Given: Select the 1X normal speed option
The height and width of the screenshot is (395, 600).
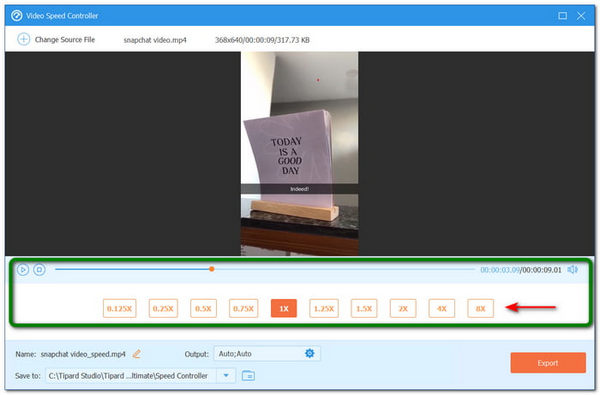Looking at the screenshot, I should (x=284, y=308).
